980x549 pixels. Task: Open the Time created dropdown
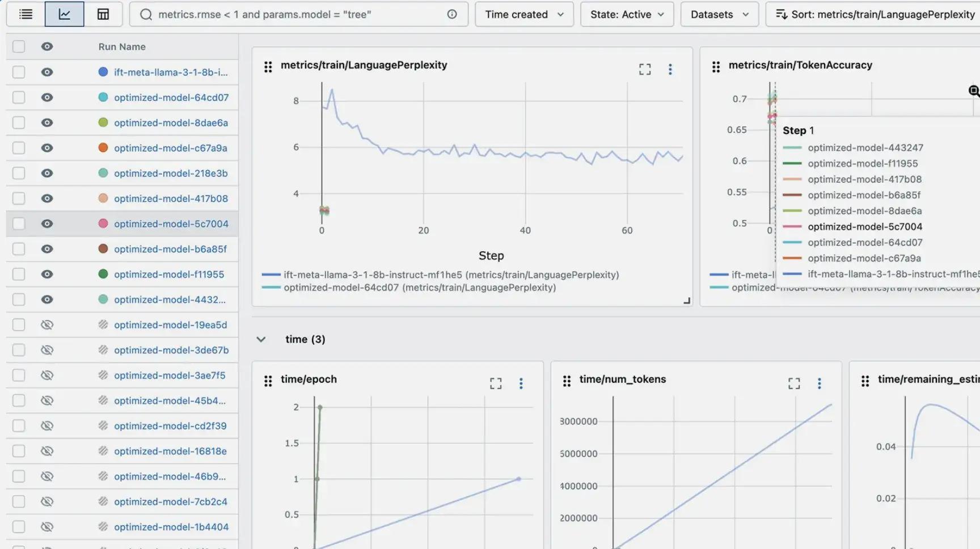click(x=524, y=14)
